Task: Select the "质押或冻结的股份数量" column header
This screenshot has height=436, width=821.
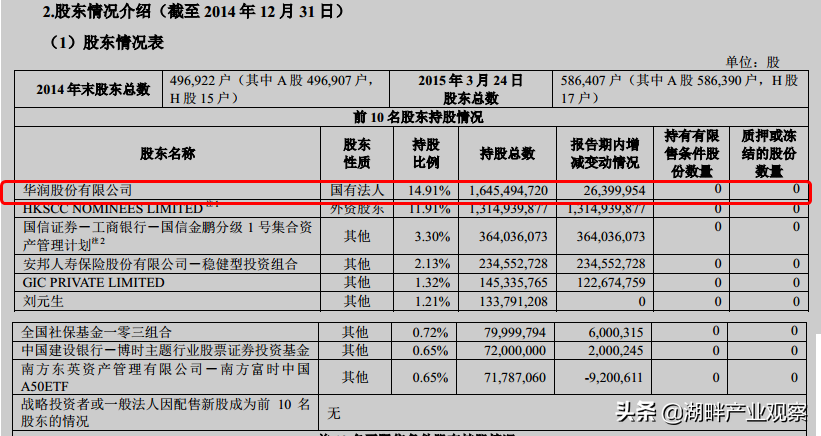Action: tap(768, 153)
